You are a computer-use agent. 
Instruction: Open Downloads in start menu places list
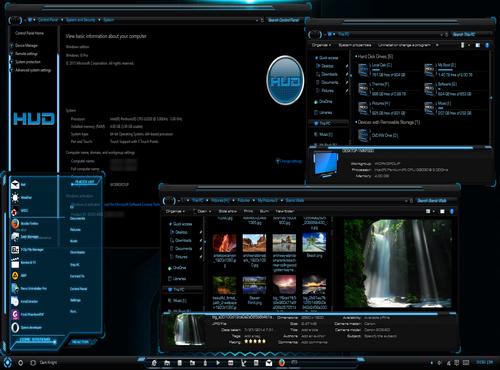[x=77, y=252]
